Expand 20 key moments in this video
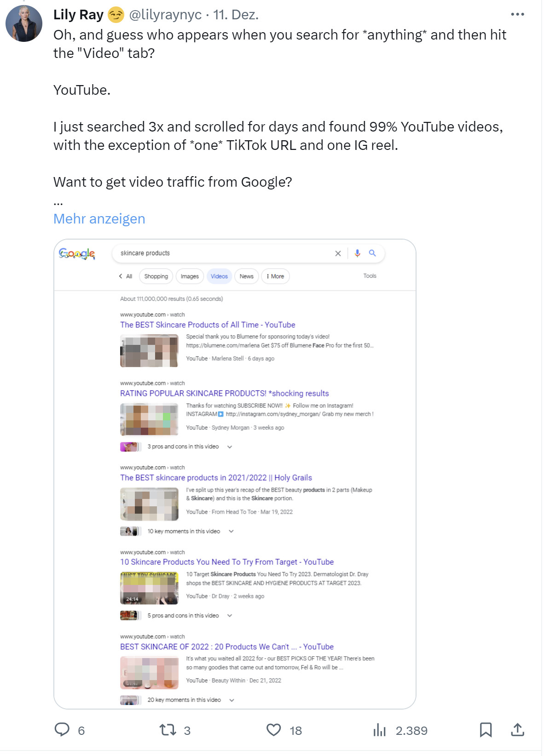Screen dimensions: 544x756 (191, 700)
